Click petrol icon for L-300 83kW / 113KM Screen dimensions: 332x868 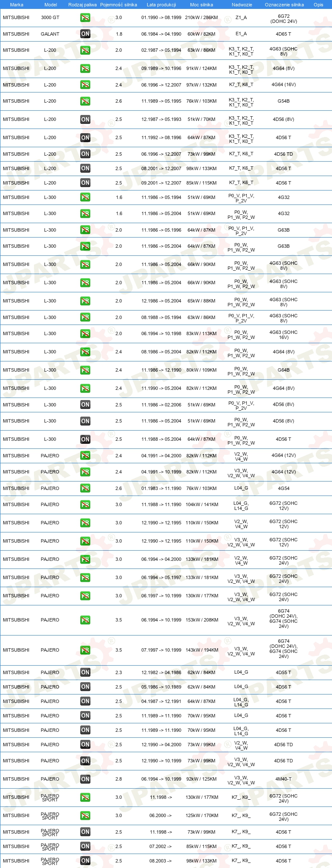pos(85,333)
